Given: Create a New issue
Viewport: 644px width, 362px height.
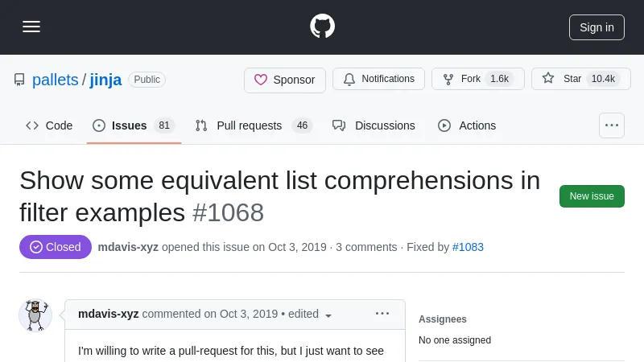Looking at the screenshot, I should coord(592,196).
